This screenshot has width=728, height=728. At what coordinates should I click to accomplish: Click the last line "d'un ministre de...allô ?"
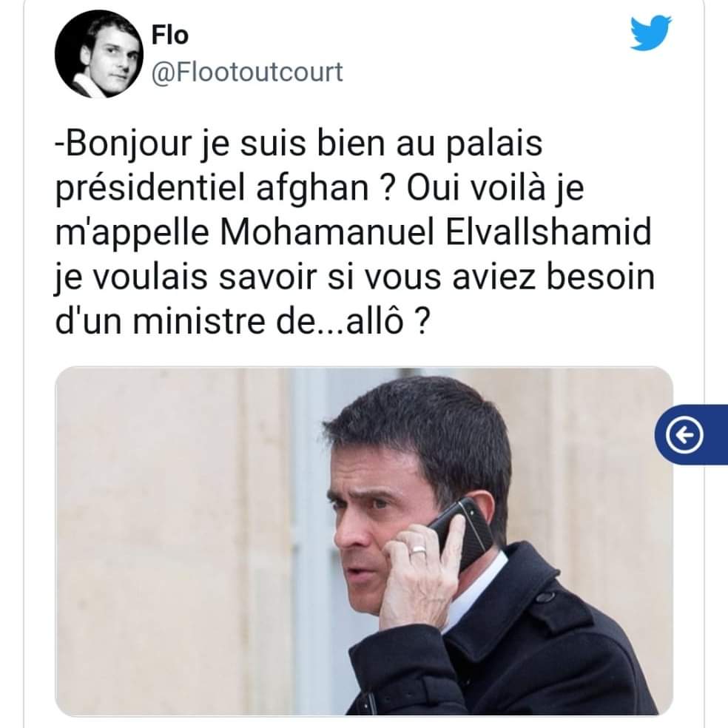[x=241, y=321]
